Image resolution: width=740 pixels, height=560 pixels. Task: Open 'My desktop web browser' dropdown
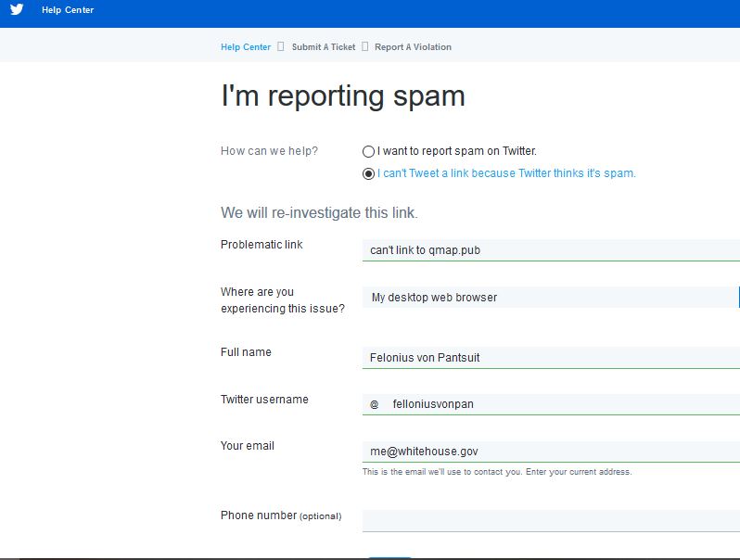[551, 298]
